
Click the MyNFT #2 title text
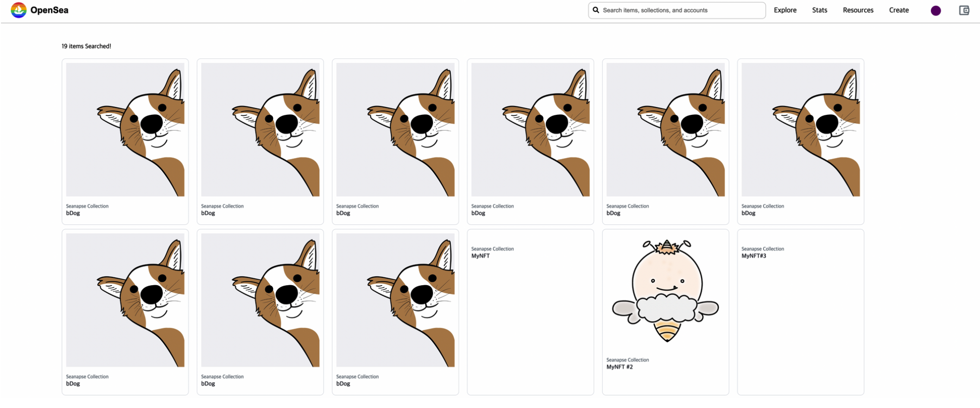pyautogui.click(x=619, y=367)
